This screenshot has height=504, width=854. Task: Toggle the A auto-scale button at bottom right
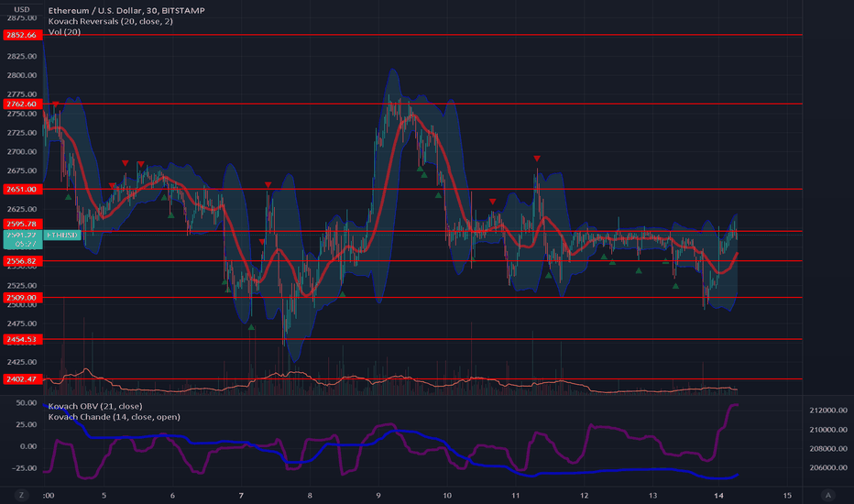tap(828, 495)
